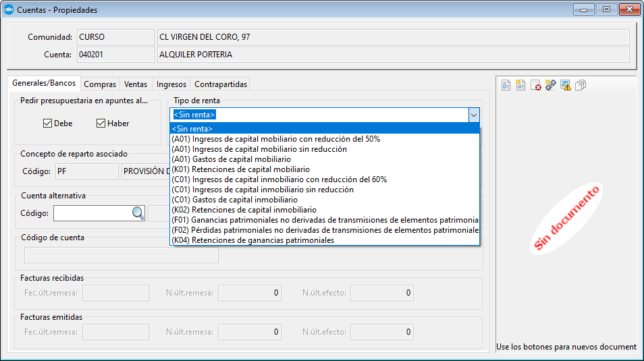This screenshot has width=644, height=361.
Task: Click the new document icon
Action: point(520,85)
